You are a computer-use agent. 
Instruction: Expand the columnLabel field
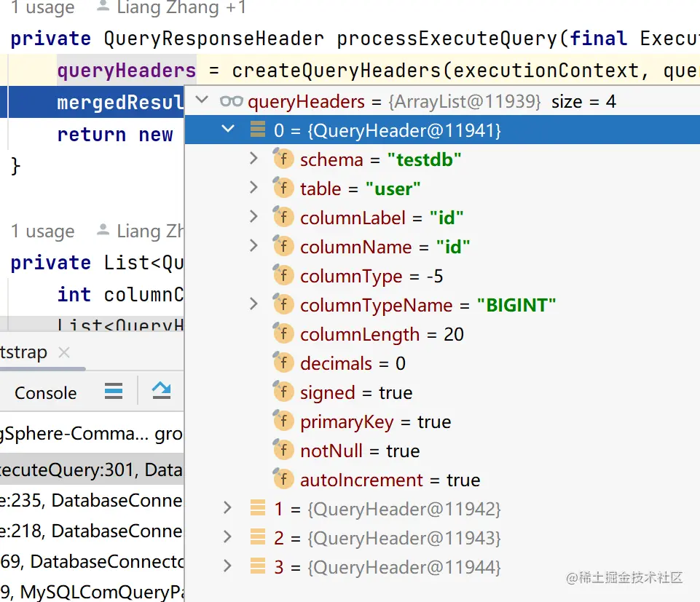253,217
